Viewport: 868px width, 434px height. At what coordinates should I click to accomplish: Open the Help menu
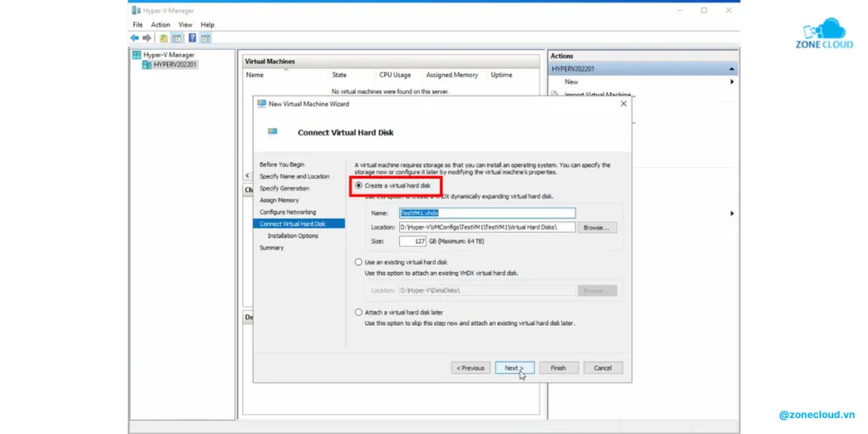pos(208,25)
